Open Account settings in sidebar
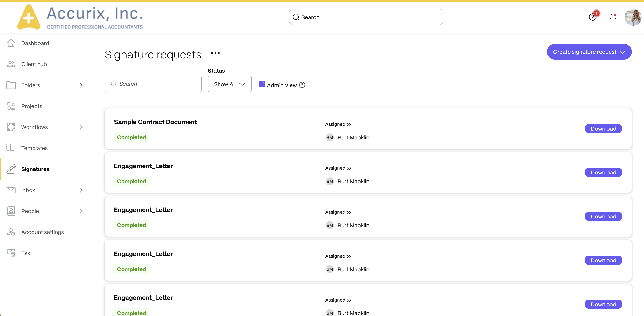Screen dimensions: 644x316 click(42, 232)
